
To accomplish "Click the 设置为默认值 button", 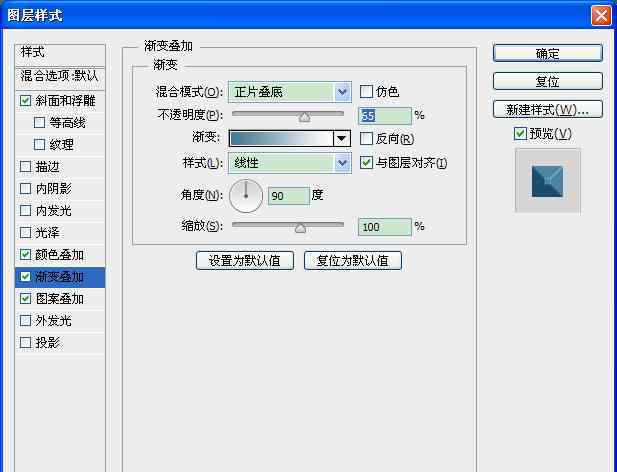I will coord(245,260).
